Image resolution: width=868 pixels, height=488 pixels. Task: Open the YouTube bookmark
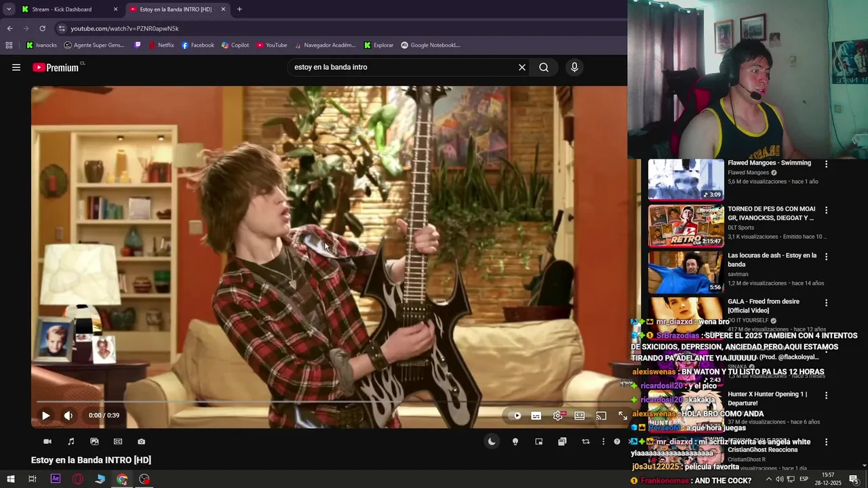tap(271, 45)
